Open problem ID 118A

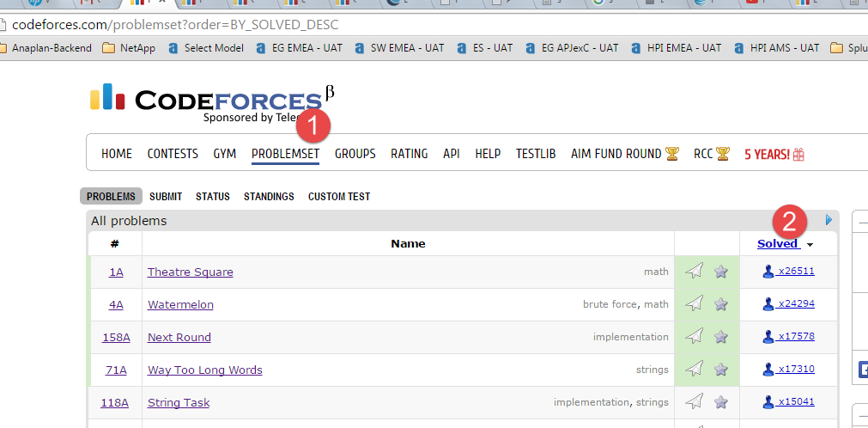click(x=114, y=402)
